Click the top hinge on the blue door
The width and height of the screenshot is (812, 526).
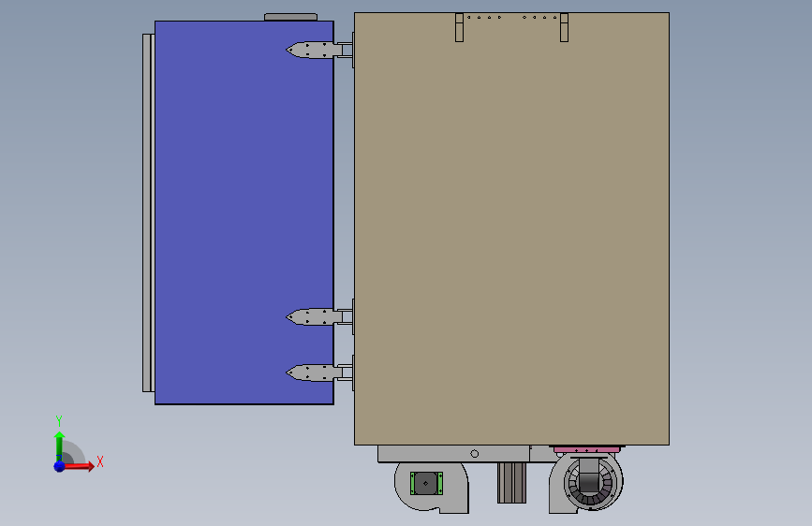point(319,51)
